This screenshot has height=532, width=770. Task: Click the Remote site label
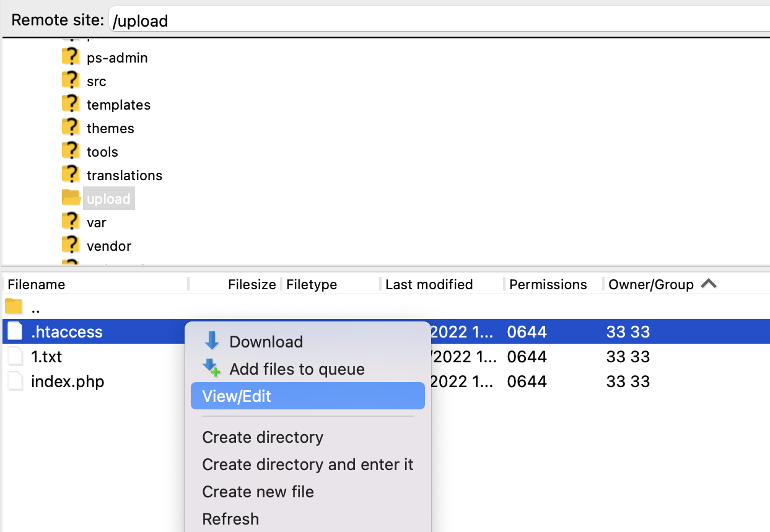[x=58, y=20]
